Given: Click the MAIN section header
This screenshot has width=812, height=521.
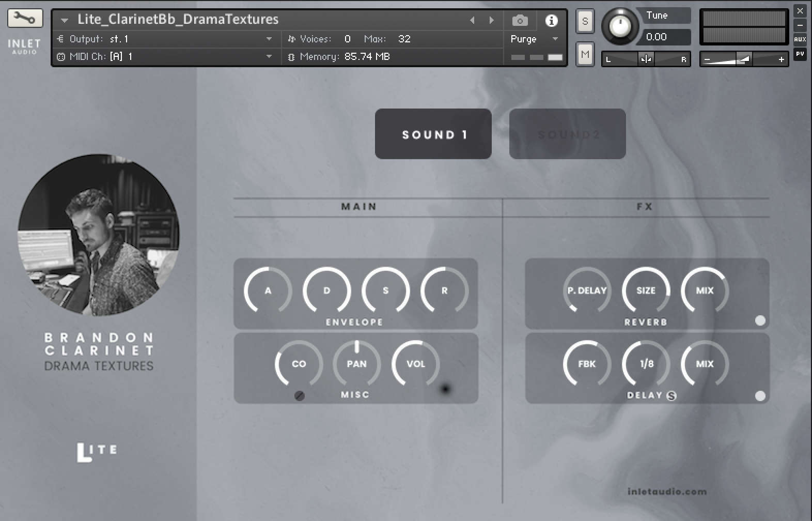Looking at the screenshot, I should point(359,207).
